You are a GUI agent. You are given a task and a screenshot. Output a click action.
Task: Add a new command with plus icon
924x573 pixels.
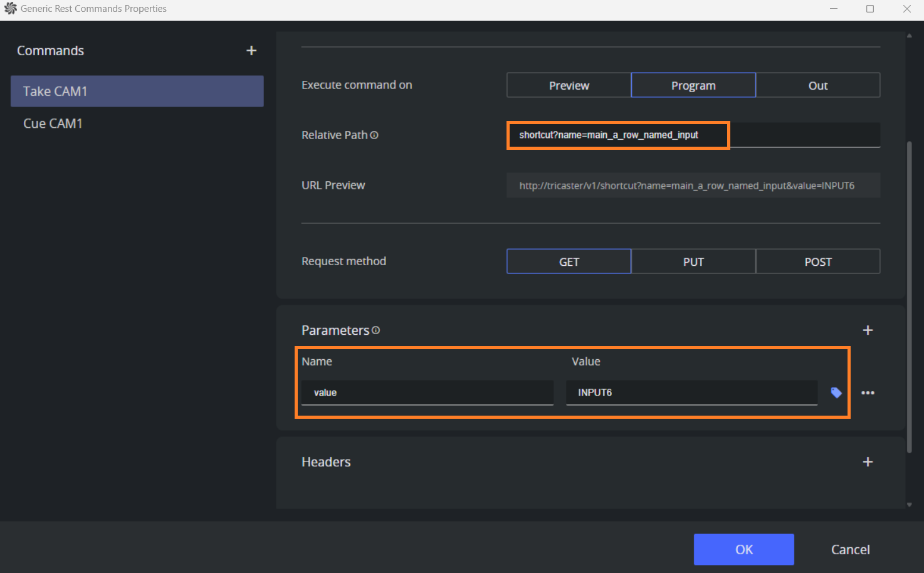tap(251, 51)
